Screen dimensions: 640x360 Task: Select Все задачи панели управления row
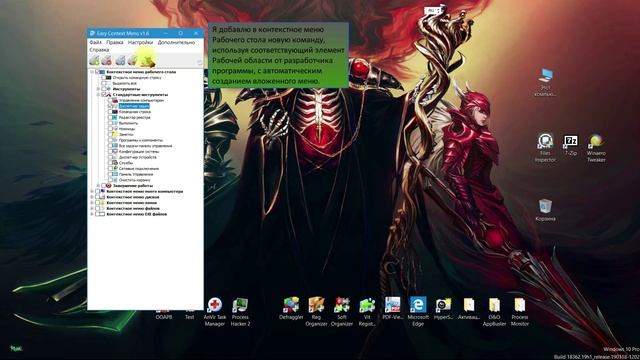click(145, 146)
